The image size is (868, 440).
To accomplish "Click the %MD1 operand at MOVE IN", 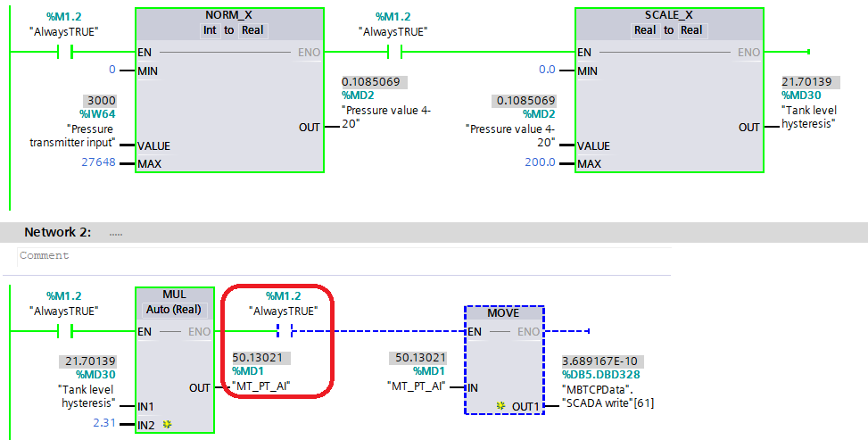I will pos(430,371).
